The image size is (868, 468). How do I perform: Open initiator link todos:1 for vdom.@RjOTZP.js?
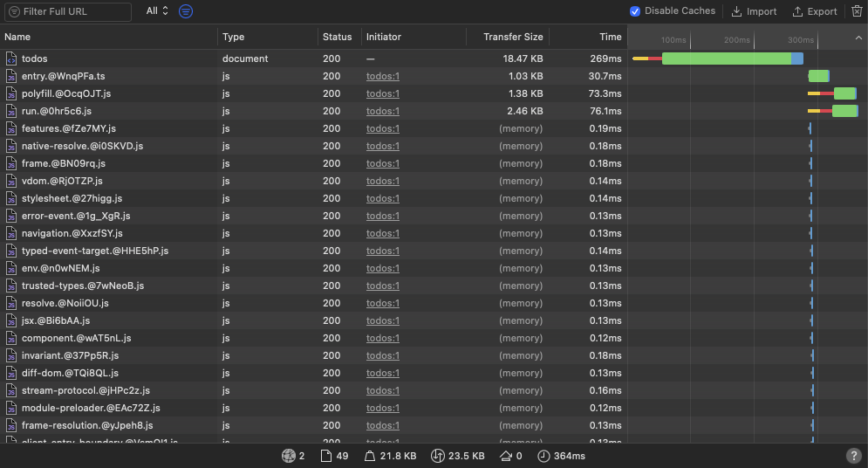[x=382, y=181]
